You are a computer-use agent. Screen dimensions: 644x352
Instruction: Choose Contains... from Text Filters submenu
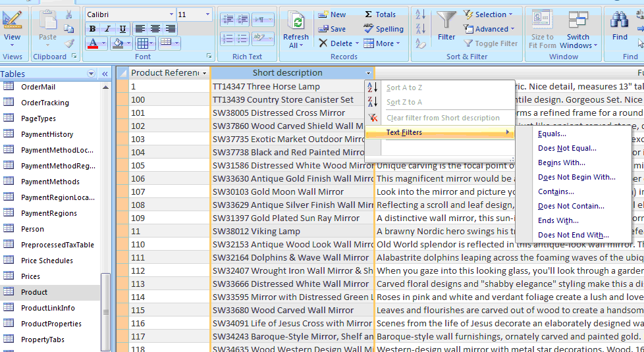pyautogui.click(x=556, y=191)
